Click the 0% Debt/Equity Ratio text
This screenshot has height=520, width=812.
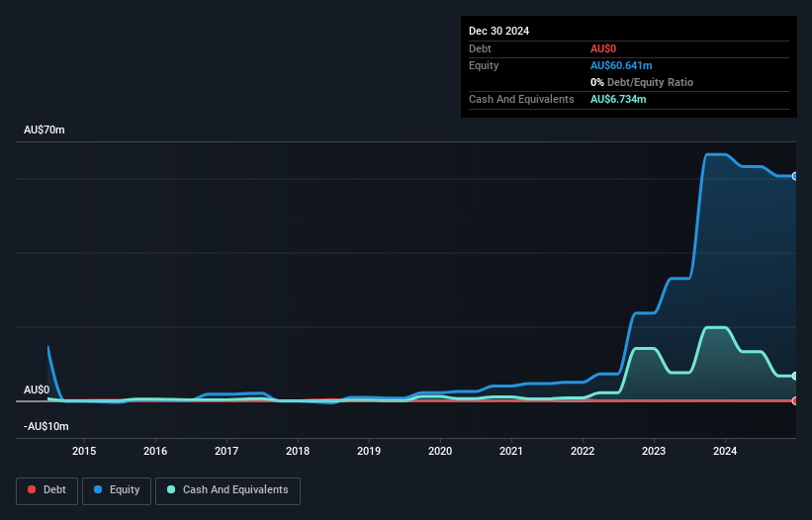[642, 82]
